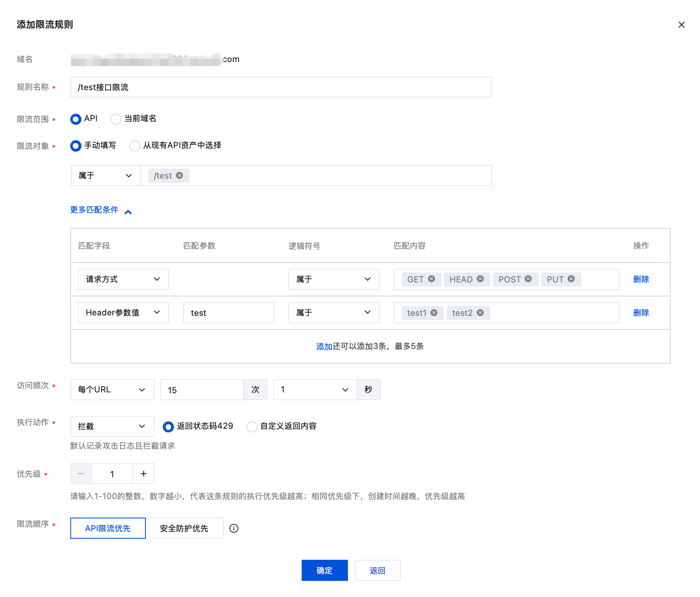The height and width of the screenshot is (597, 700).
Task: Switch to 安全防护优先 order tab
Action: (184, 528)
